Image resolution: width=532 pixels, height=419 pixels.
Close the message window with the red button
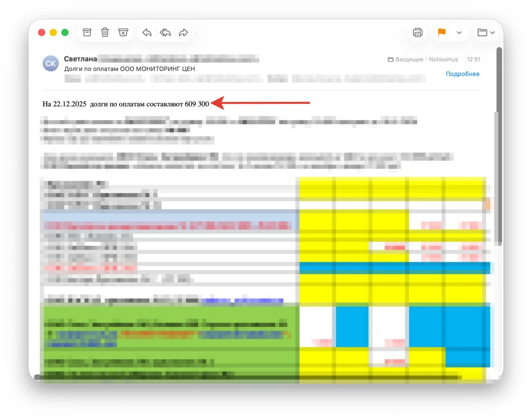[x=42, y=32]
